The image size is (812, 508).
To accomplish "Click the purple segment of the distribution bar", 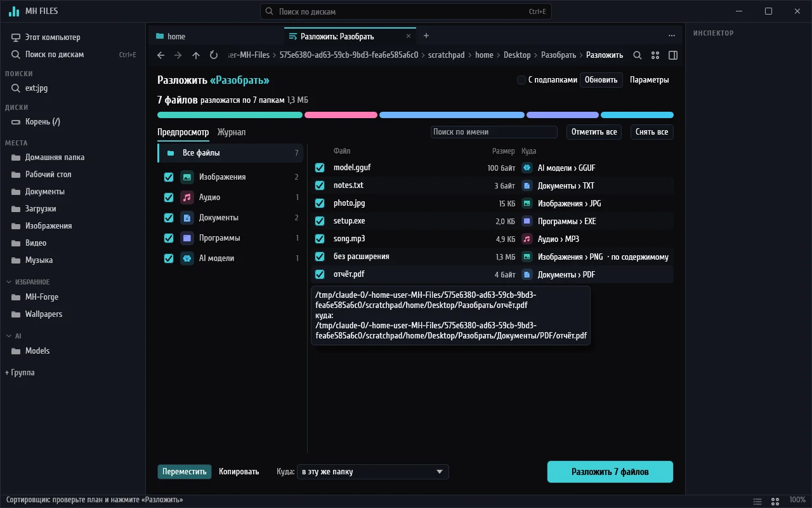I will coord(563,115).
